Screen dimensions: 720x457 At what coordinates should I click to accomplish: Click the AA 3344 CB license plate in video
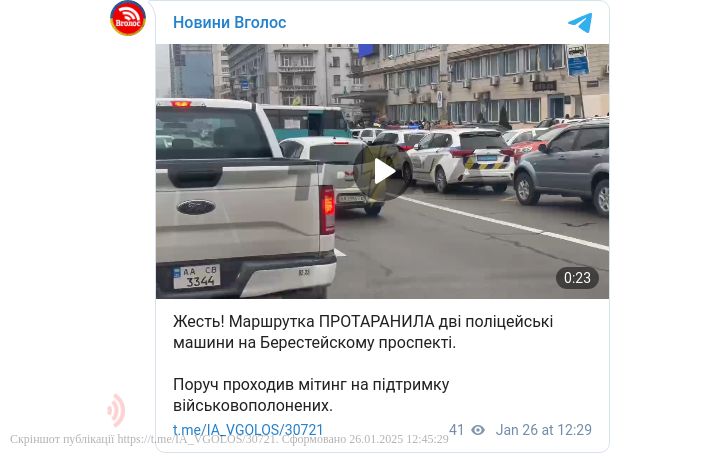[197, 276]
